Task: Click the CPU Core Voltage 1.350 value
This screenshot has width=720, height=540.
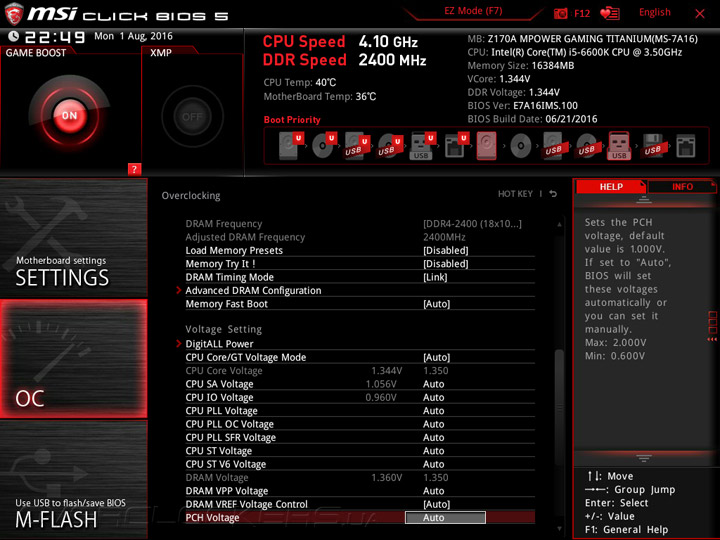Action: click(436, 371)
